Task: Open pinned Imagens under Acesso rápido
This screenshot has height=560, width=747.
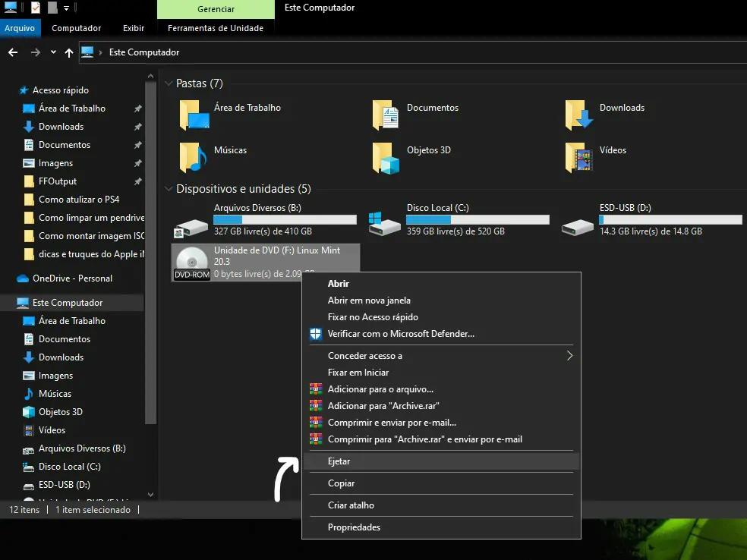Action: (55, 163)
